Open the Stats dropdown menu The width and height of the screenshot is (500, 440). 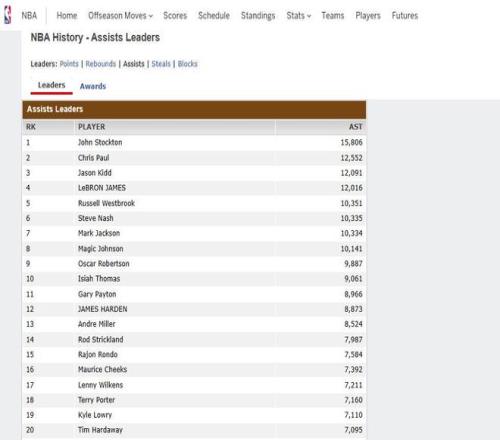(x=299, y=16)
